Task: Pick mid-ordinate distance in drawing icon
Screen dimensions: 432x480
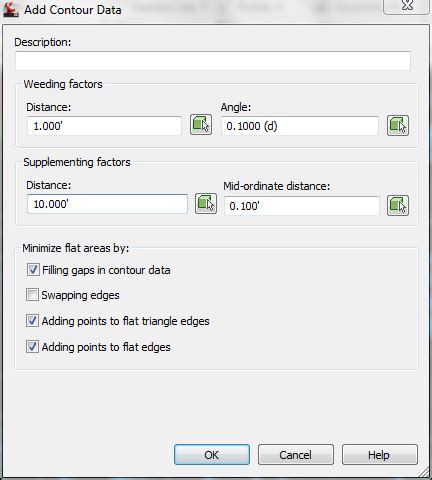Action: (x=398, y=205)
